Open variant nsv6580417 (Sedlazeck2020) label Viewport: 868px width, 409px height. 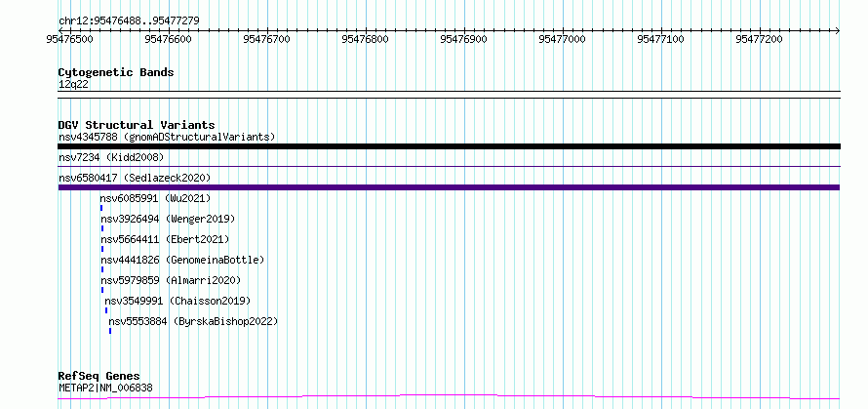pyautogui.click(x=135, y=178)
